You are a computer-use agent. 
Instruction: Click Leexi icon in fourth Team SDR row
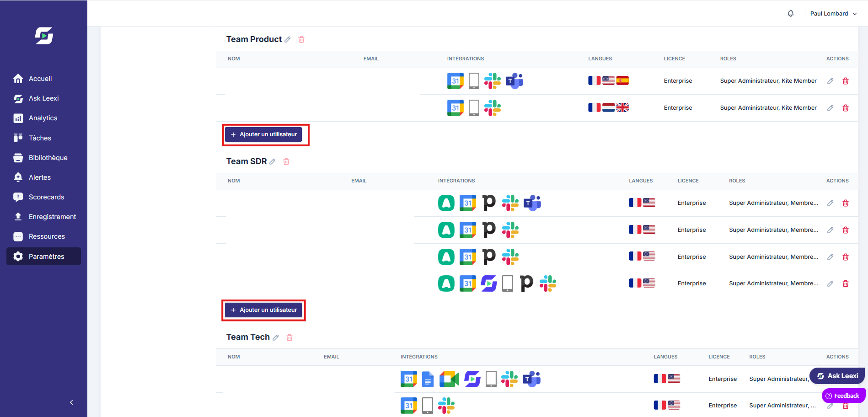(x=489, y=283)
